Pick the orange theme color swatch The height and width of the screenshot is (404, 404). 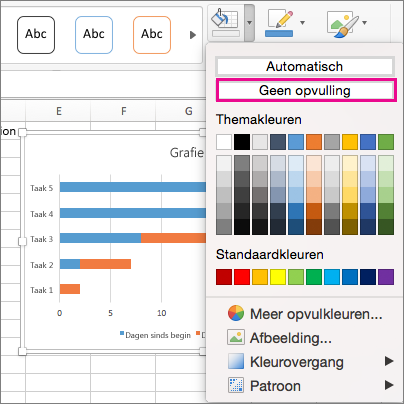tap(314, 142)
